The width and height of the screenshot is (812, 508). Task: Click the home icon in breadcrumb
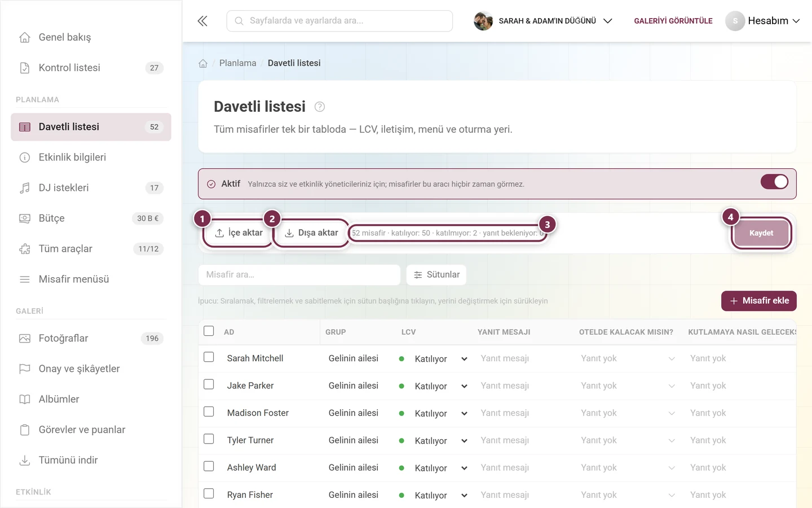(203, 63)
